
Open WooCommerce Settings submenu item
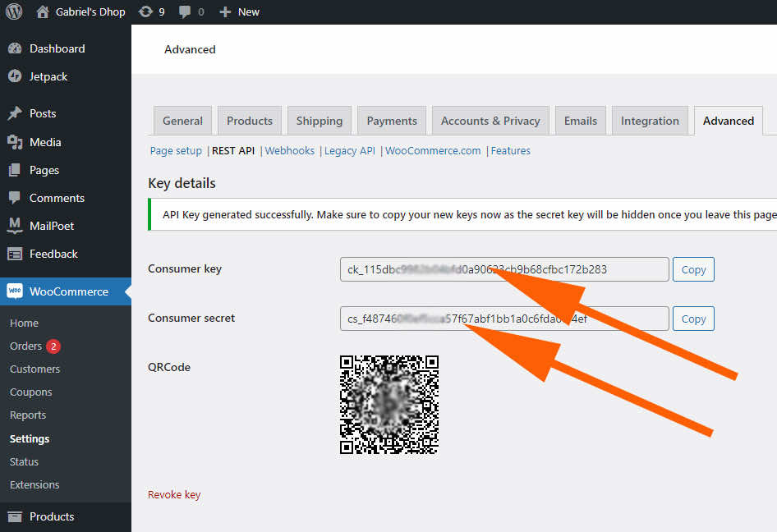click(30, 439)
